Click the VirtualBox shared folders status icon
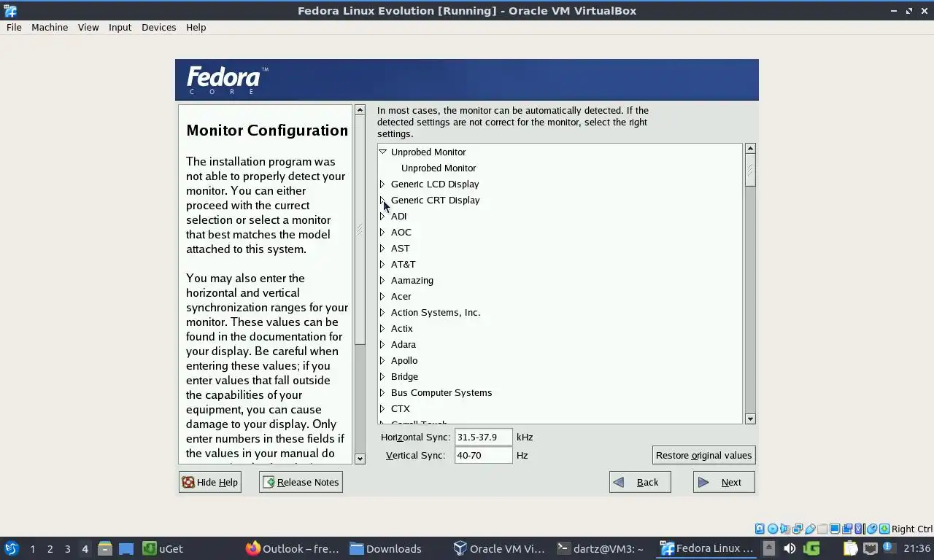Image resolution: width=934 pixels, height=560 pixels. coord(822,529)
